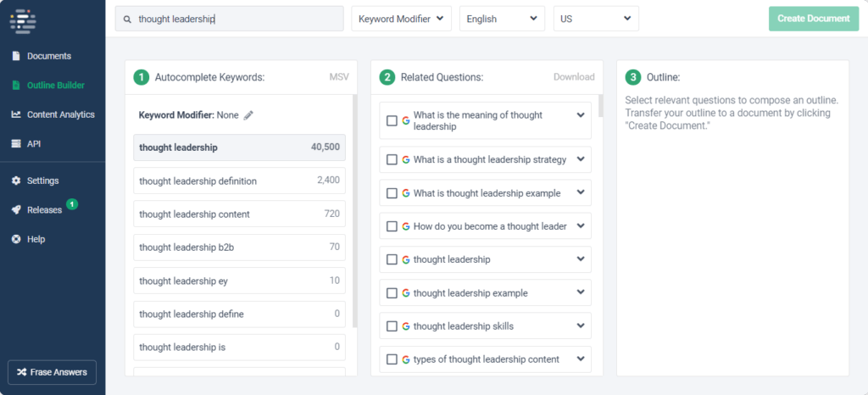
Task: Select 'thought leadership definition' keyword
Action: point(239,181)
